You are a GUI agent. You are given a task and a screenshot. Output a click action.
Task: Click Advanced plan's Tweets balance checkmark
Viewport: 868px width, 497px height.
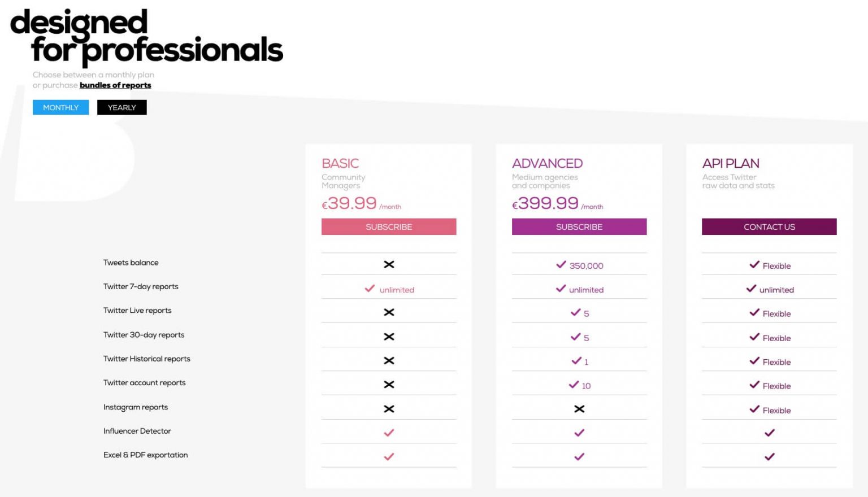[561, 264]
